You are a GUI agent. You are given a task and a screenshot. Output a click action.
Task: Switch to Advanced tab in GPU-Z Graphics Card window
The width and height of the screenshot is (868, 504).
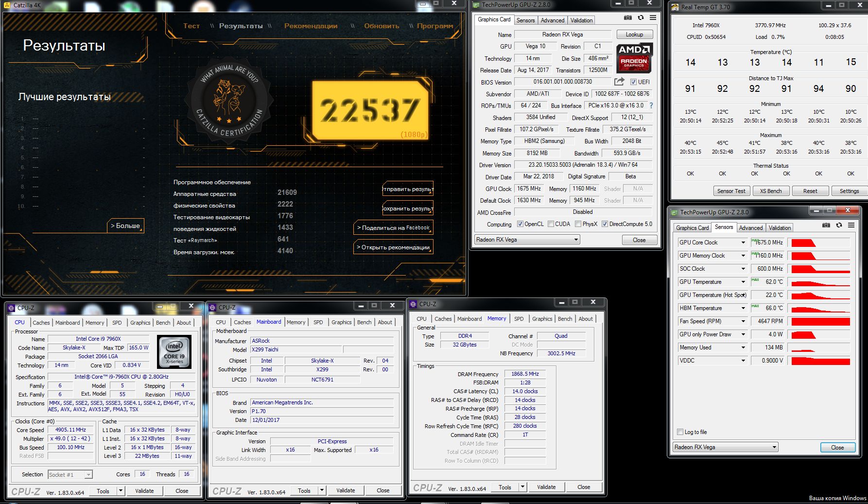point(553,20)
